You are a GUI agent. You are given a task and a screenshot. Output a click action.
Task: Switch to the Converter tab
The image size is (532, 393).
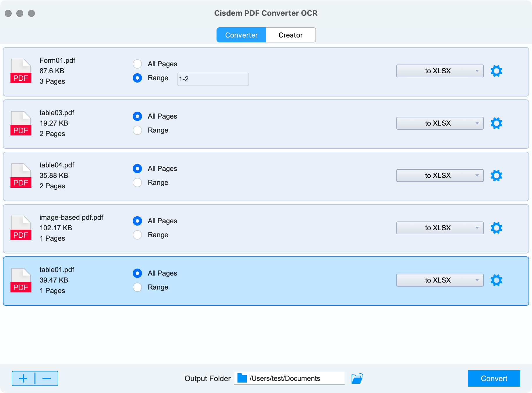click(241, 35)
